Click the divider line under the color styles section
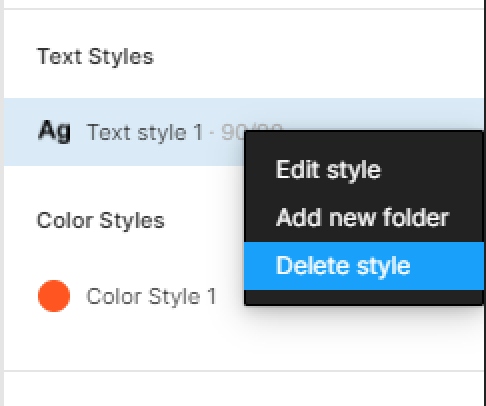486x406 pixels. pos(244,370)
